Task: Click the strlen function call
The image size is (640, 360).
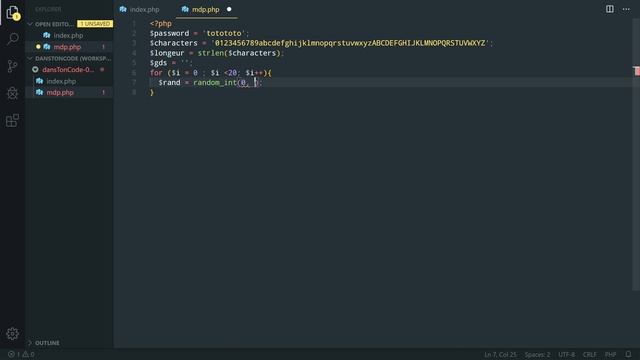Action: (x=211, y=53)
